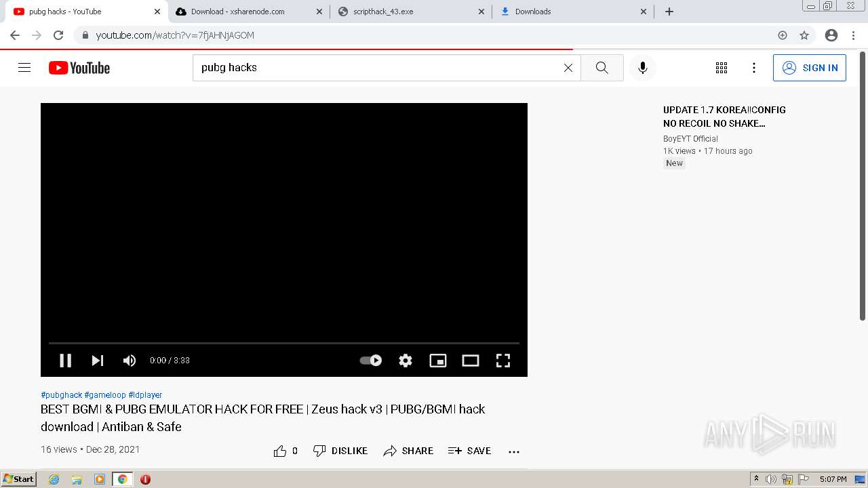Open the YouTube hamburger guide menu
The height and width of the screenshot is (488, 868).
[24, 68]
